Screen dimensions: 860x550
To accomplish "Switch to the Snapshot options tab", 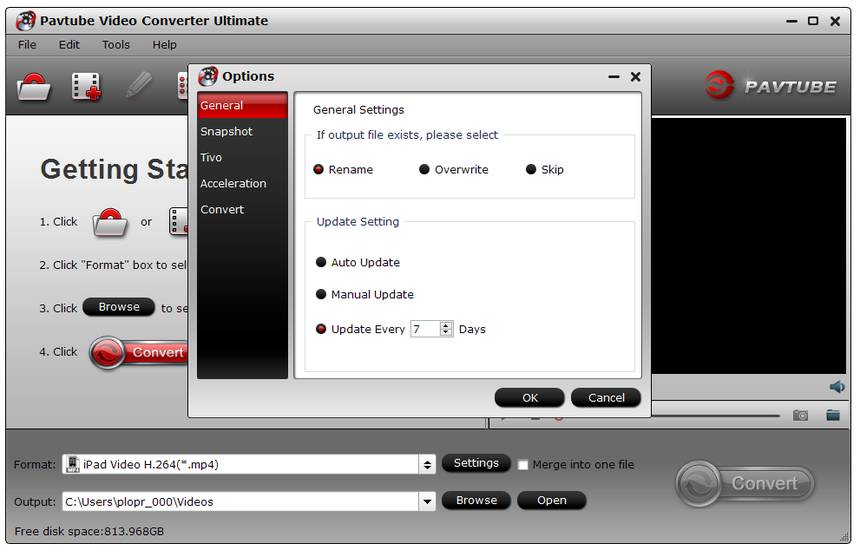I will [242, 132].
